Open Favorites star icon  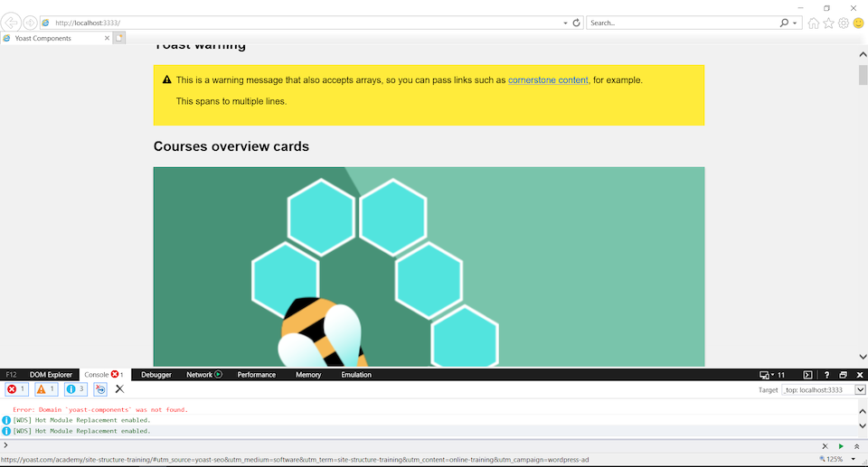pos(828,23)
